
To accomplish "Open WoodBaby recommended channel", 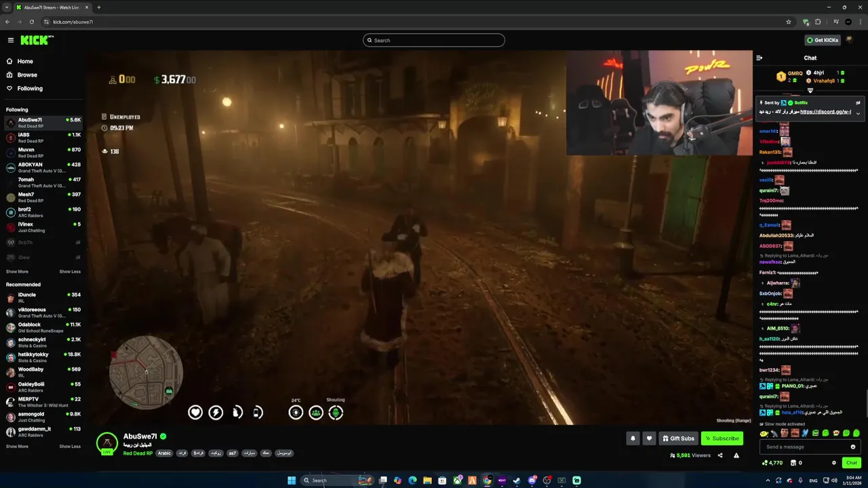I will click(x=43, y=372).
